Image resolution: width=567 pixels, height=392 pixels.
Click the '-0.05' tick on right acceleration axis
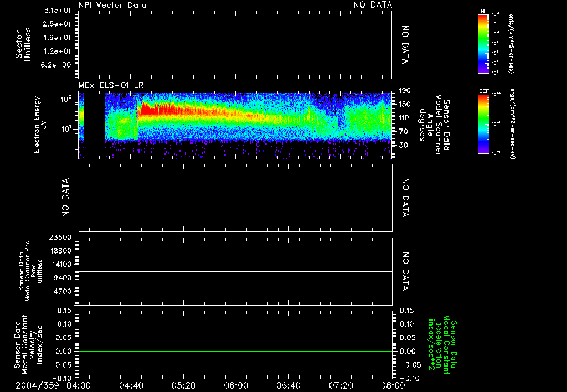410,365
